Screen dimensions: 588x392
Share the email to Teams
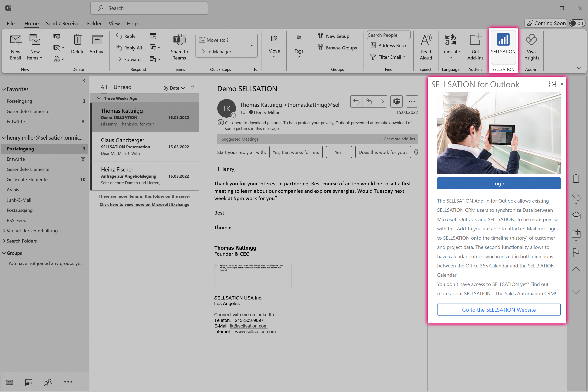pos(179,47)
